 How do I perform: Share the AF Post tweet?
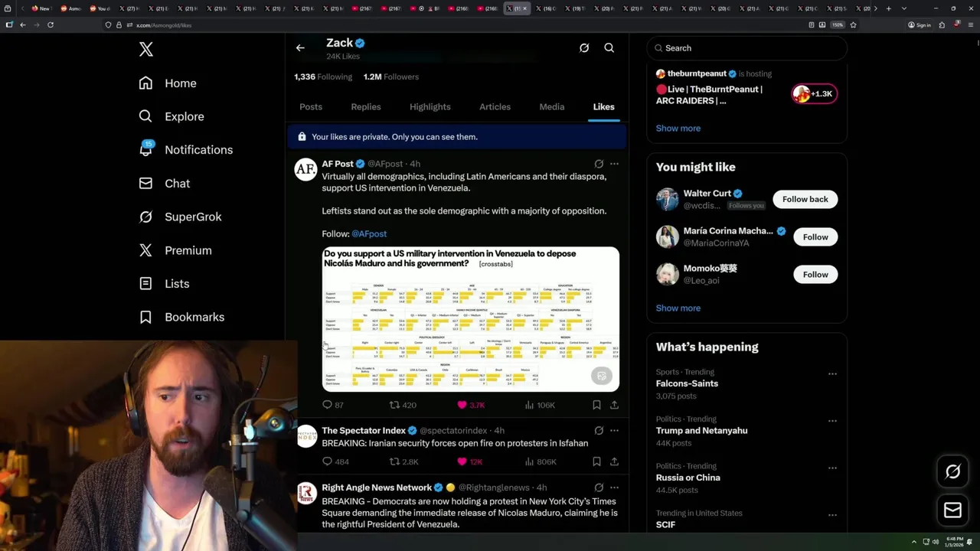click(614, 405)
